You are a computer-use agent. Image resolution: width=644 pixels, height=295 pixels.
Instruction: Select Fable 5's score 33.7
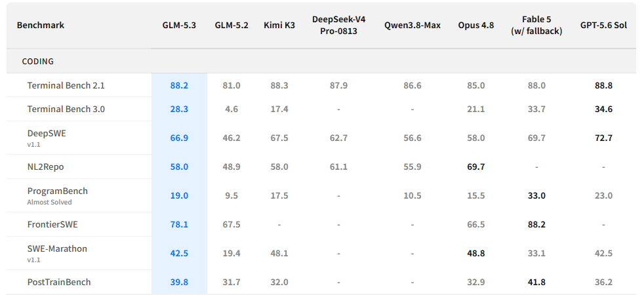pyautogui.click(x=537, y=109)
